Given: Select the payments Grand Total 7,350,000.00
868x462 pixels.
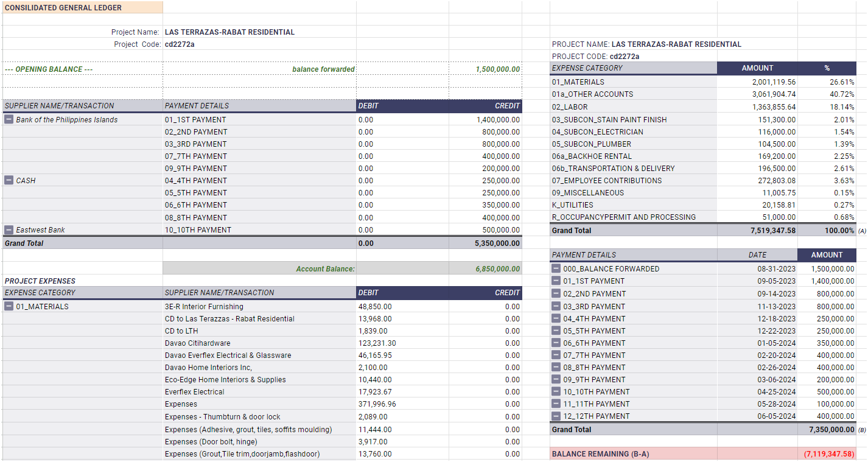Looking at the screenshot, I should pyautogui.click(x=827, y=430).
